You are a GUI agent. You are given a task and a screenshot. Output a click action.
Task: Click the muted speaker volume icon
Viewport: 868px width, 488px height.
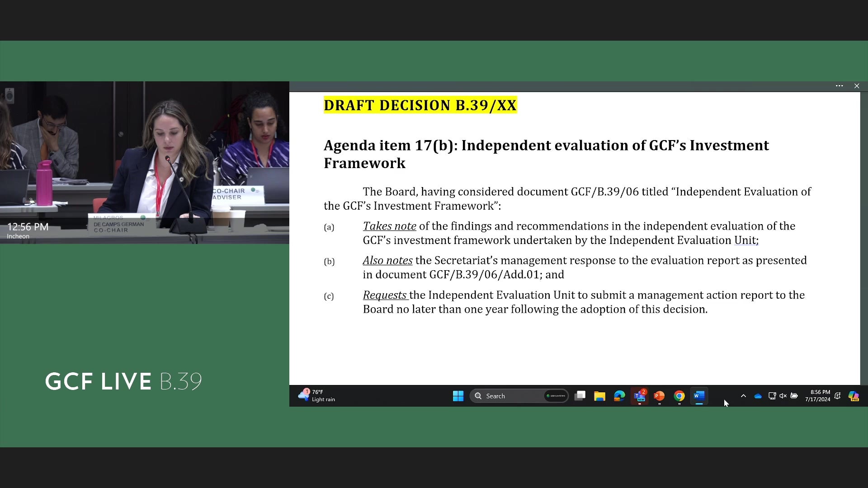coord(783,396)
